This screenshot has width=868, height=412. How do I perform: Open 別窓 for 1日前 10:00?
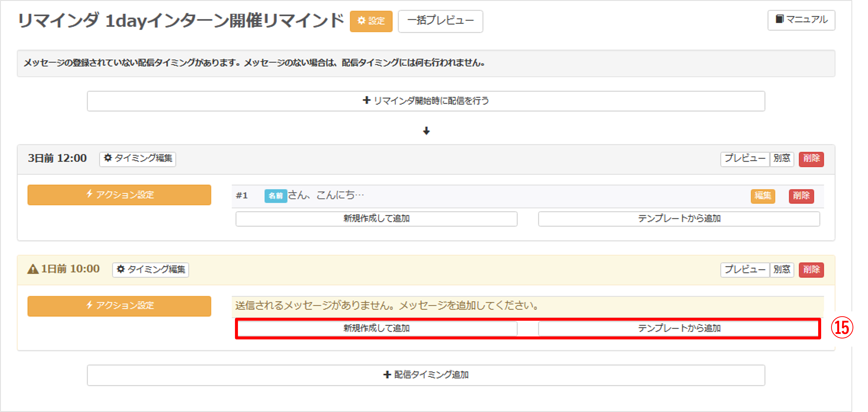click(782, 270)
